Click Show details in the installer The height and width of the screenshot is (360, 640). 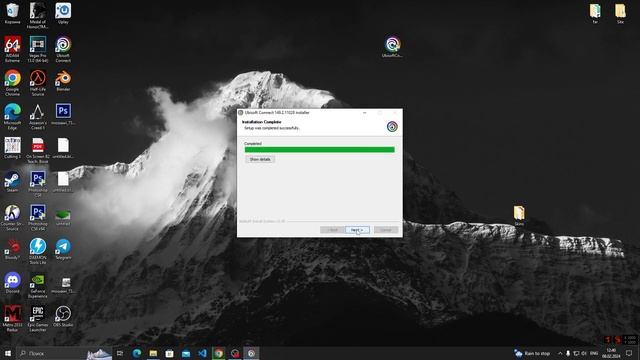[x=260, y=159]
